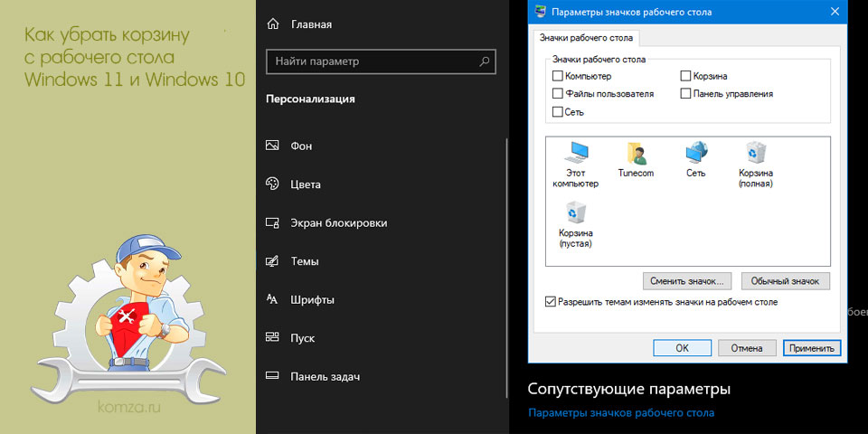Enable the Панель управления checkbox
Screen dimensions: 868x434
tap(685, 94)
